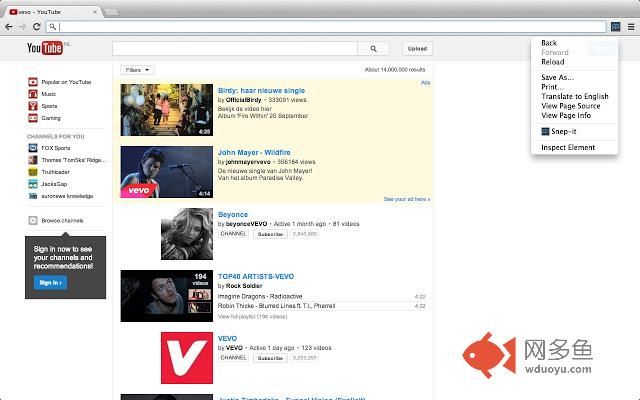Expand the Filters dropdown
640x400 pixels.
click(137, 70)
